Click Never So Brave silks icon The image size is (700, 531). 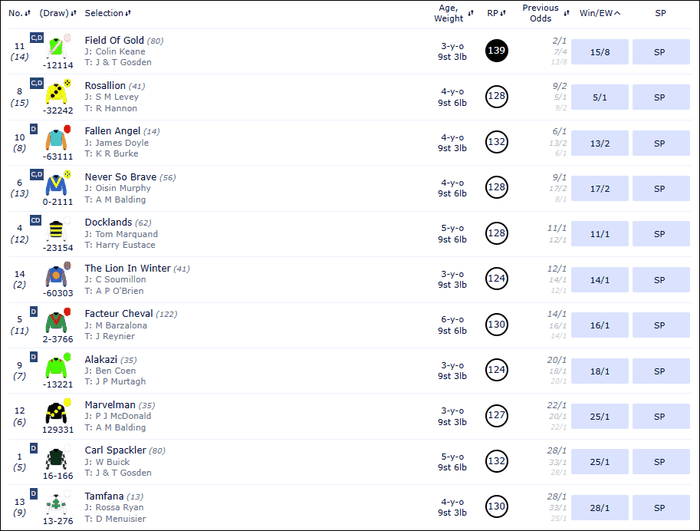56,183
